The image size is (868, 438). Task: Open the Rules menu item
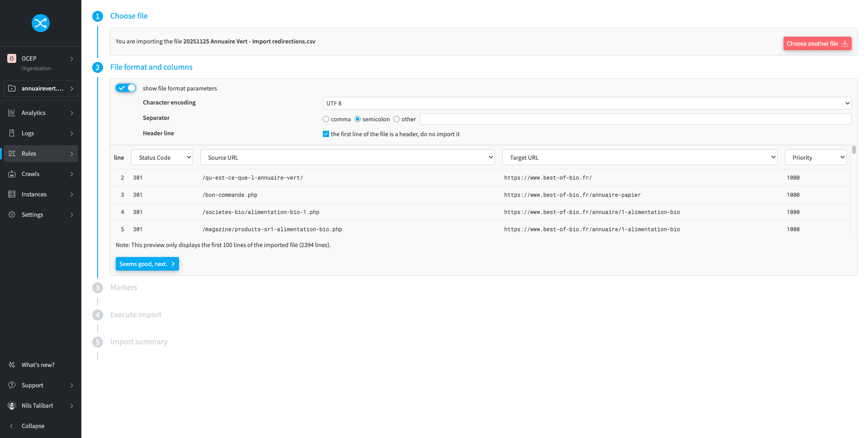click(x=41, y=153)
